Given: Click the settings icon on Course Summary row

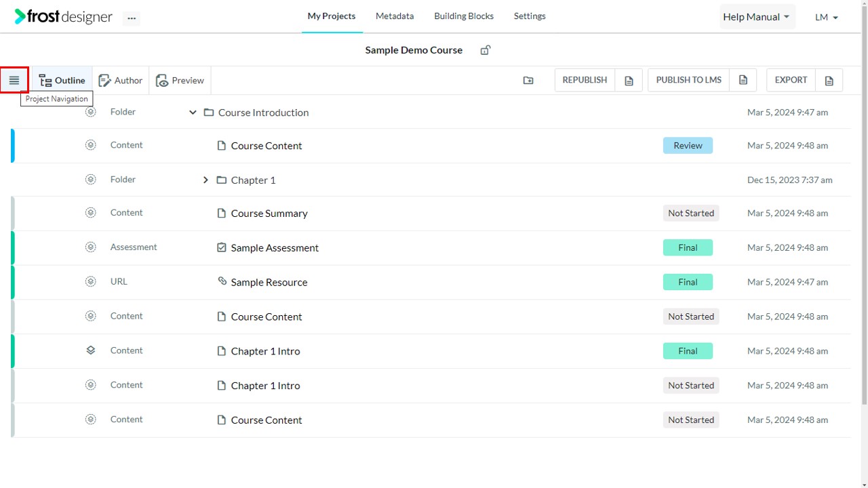Looking at the screenshot, I should click(91, 213).
